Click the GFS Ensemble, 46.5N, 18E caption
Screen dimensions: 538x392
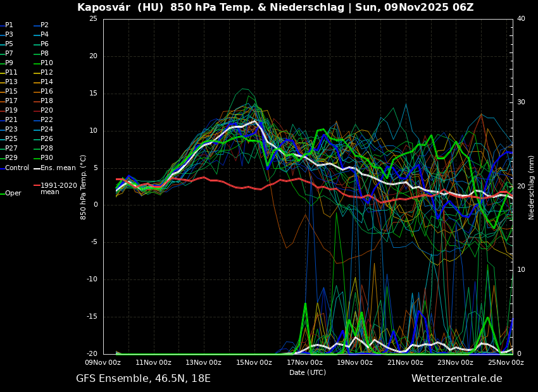(143, 379)
